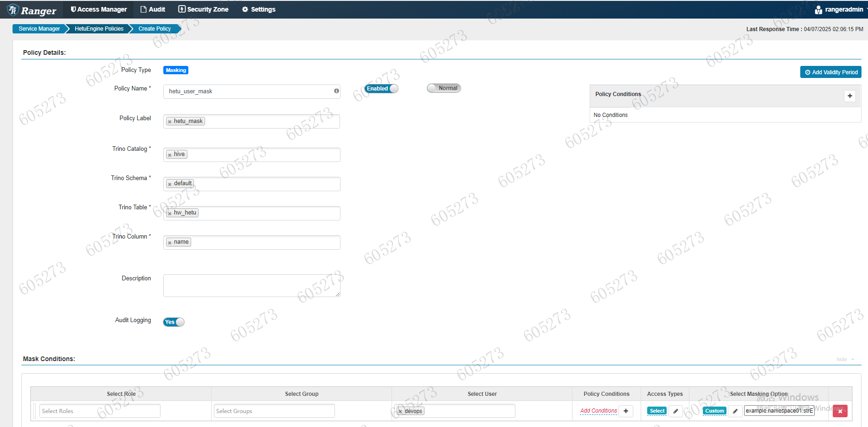Viewport: 868px width, 427px height.
Task: Click the No Conditions text
Action: [x=611, y=115]
